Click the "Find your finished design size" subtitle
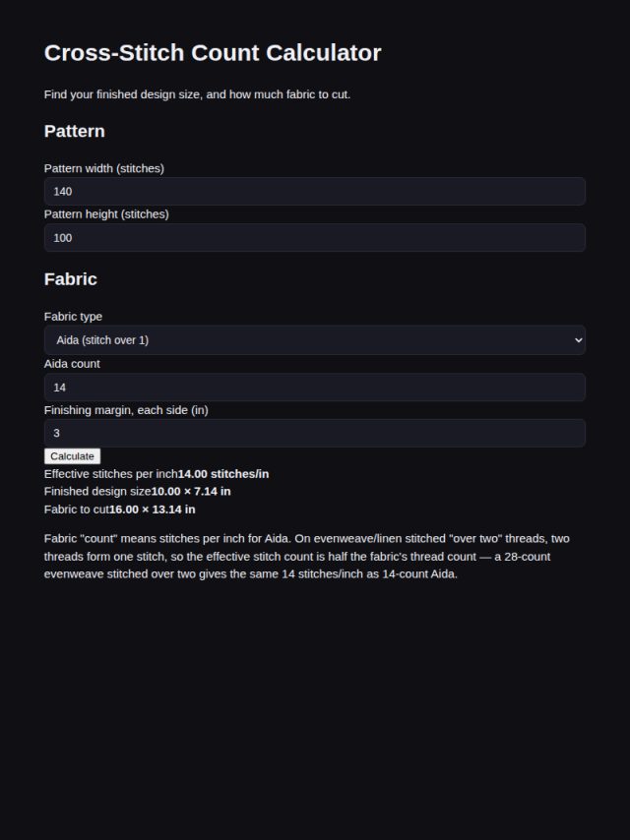Viewport: 630px width, 840px height. click(197, 94)
